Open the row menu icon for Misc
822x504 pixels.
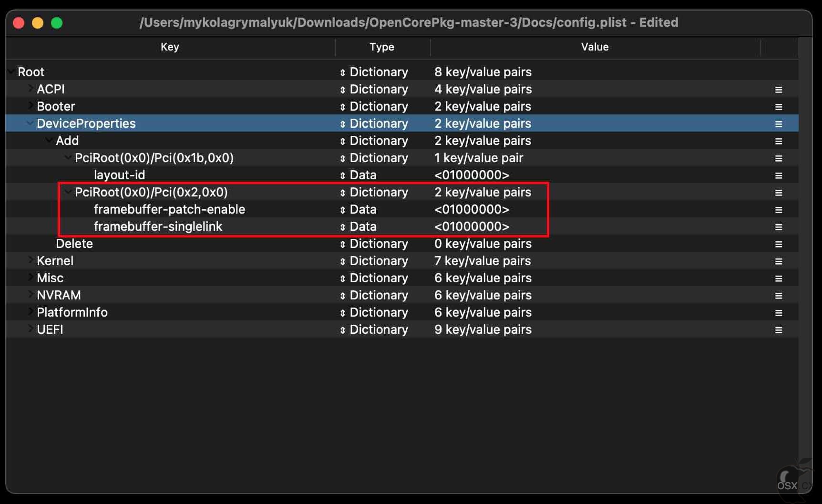[778, 278]
